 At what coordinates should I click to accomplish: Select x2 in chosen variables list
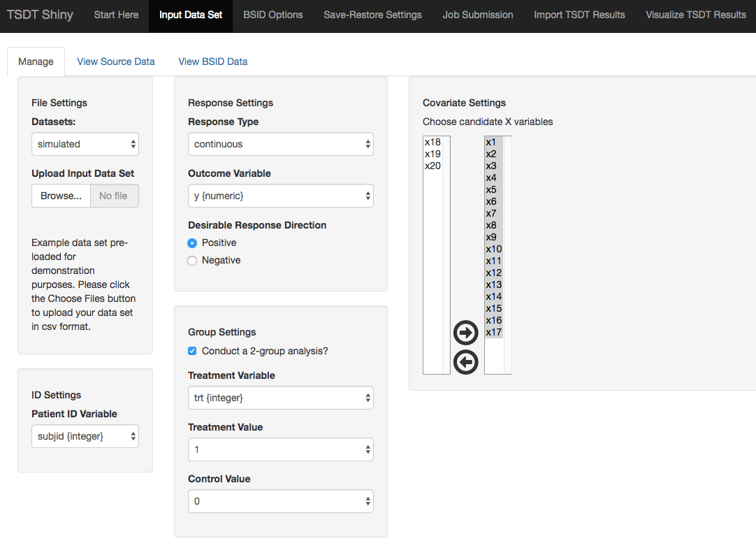click(494, 154)
